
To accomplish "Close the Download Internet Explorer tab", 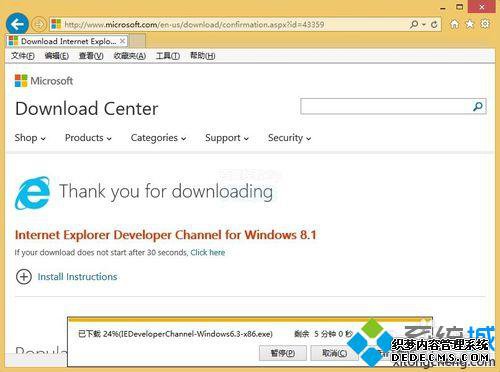I will pos(122,41).
